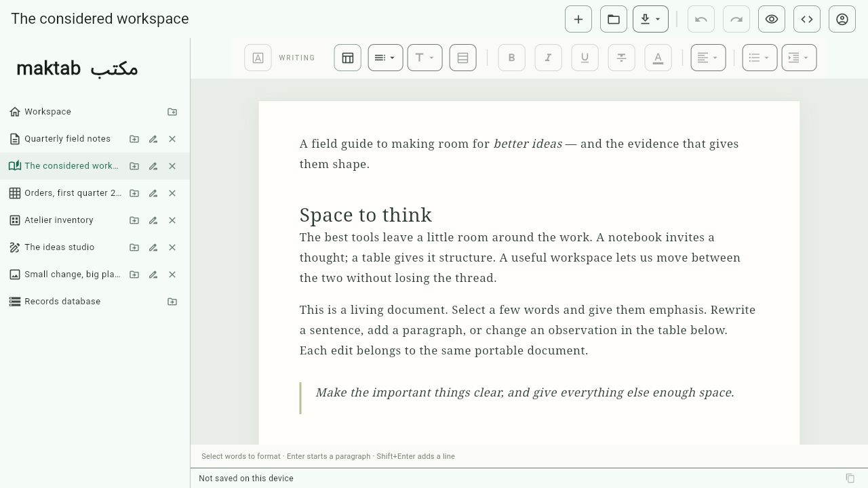The width and height of the screenshot is (868, 488).
Task: Toggle bold formatting
Action: [511, 58]
